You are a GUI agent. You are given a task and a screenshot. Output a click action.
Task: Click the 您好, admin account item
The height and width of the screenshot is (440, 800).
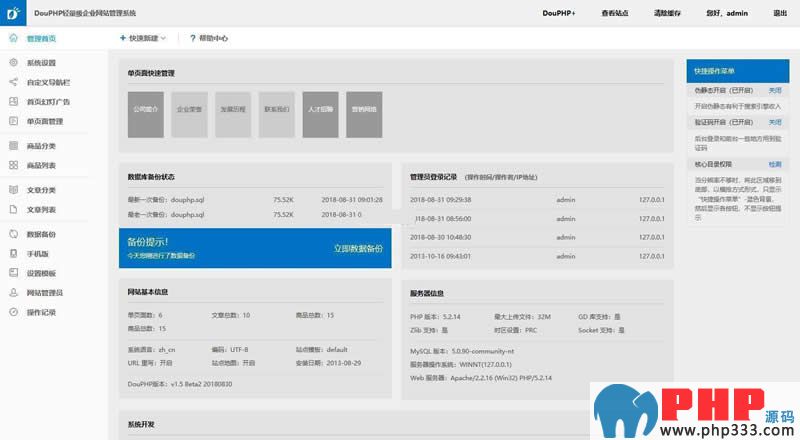[727, 13]
